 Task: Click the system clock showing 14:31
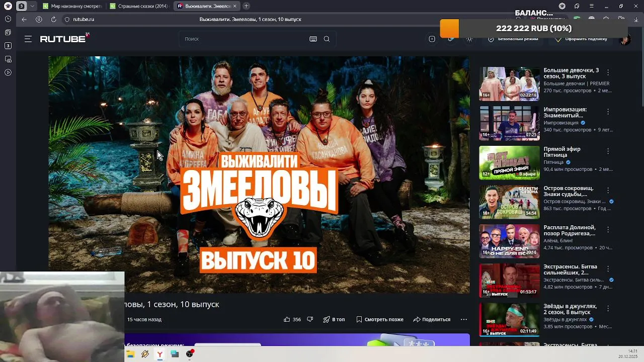(632, 351)
